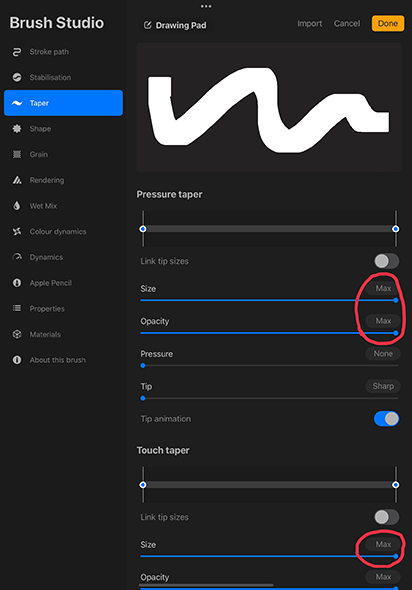Open the Shape section icon
Viewport: 412px width, 590px height.
click(17, 129)
